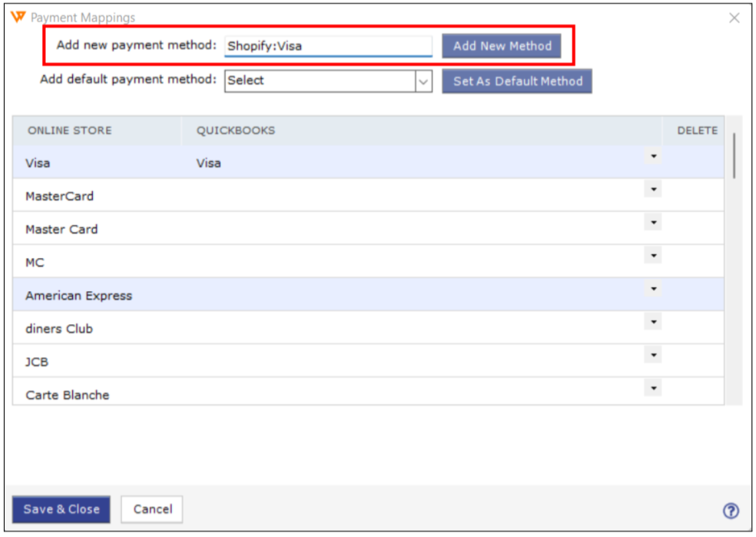Click the Add default payment method label
Screen dimensions: 756x537
tap(128, 80)
